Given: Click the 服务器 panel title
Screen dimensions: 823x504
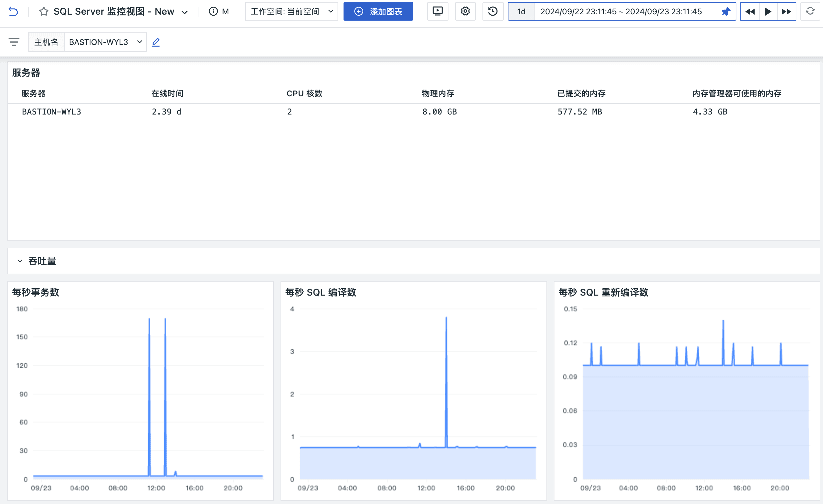Looking at the screenshot, I should (x=26, y=73).
